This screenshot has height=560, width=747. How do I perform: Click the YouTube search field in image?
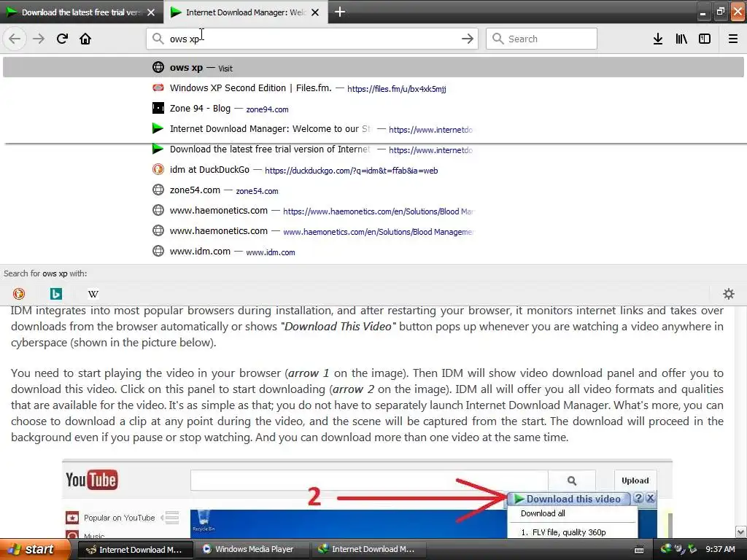(x=369, y=481)
